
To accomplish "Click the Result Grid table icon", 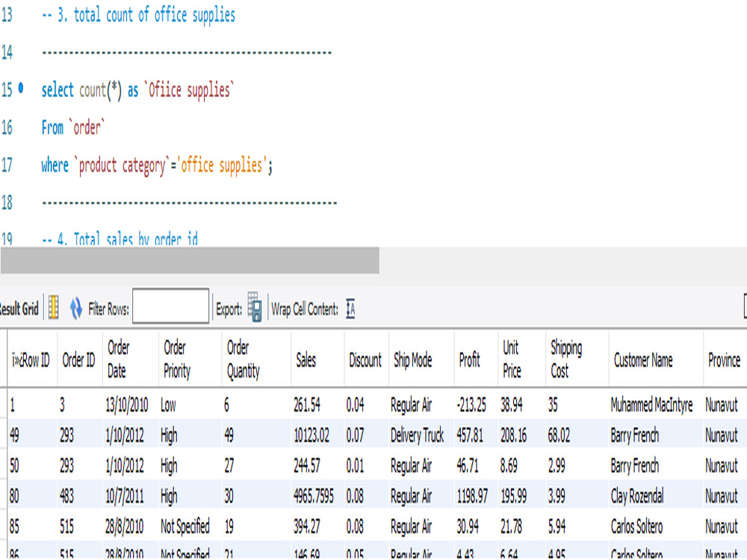I will coord(54,308).
